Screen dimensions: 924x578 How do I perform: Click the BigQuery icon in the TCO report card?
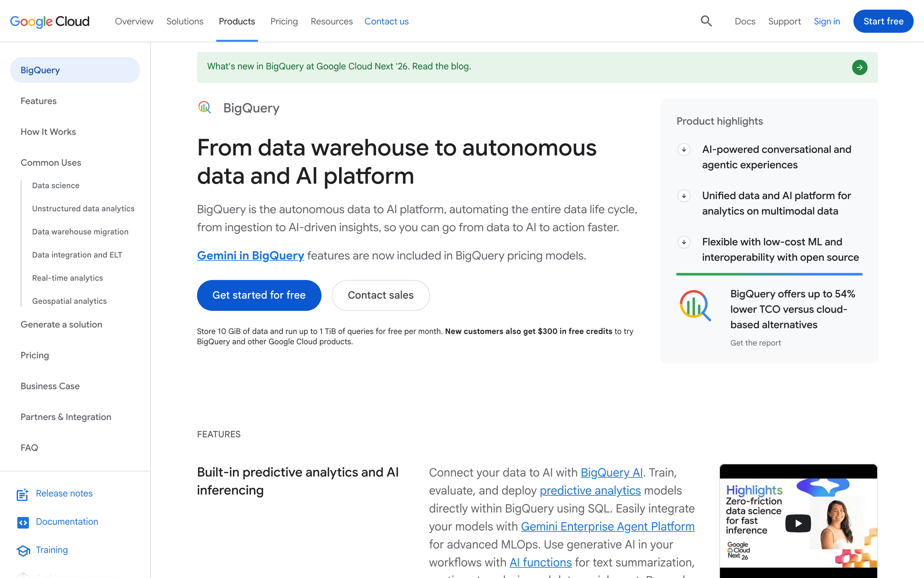(695, 305)
